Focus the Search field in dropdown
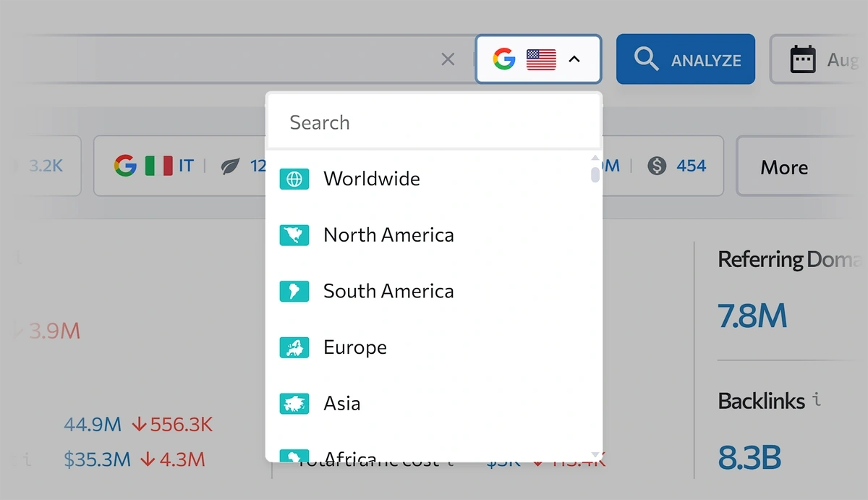 pyautogui.click(x=434, y=122)
